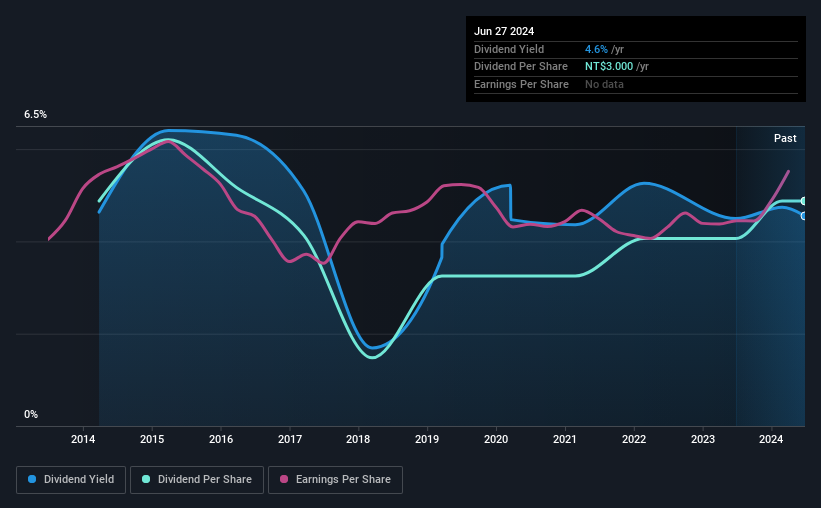
Task: Click the Jun 27 2024 tooltip date
Action: (504, 31)
